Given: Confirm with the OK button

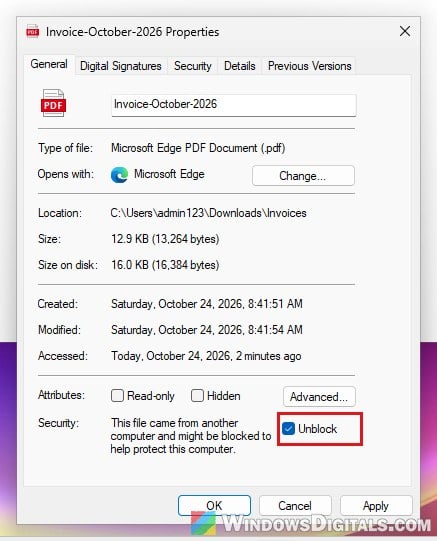Looking at the screenshot, I should 214,505.
